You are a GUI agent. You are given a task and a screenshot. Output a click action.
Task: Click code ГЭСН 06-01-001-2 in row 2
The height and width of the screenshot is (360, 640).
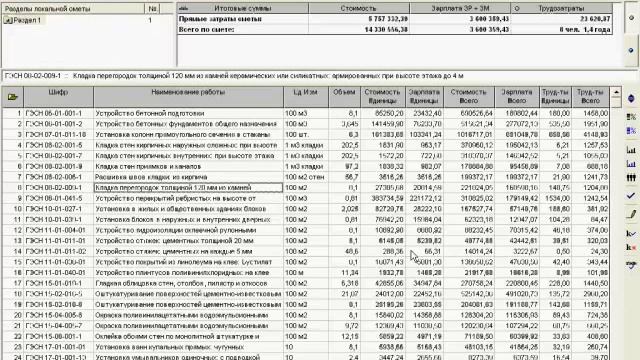[x=53, y=124]
